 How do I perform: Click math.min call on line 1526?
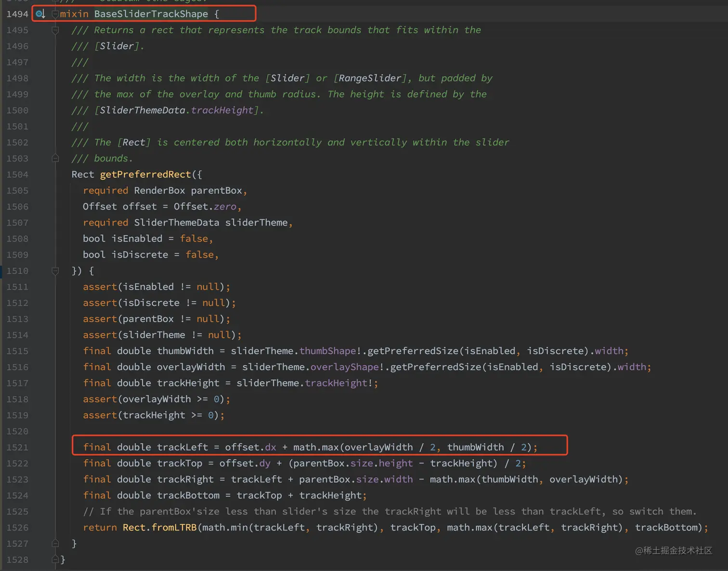click(225, 528)
